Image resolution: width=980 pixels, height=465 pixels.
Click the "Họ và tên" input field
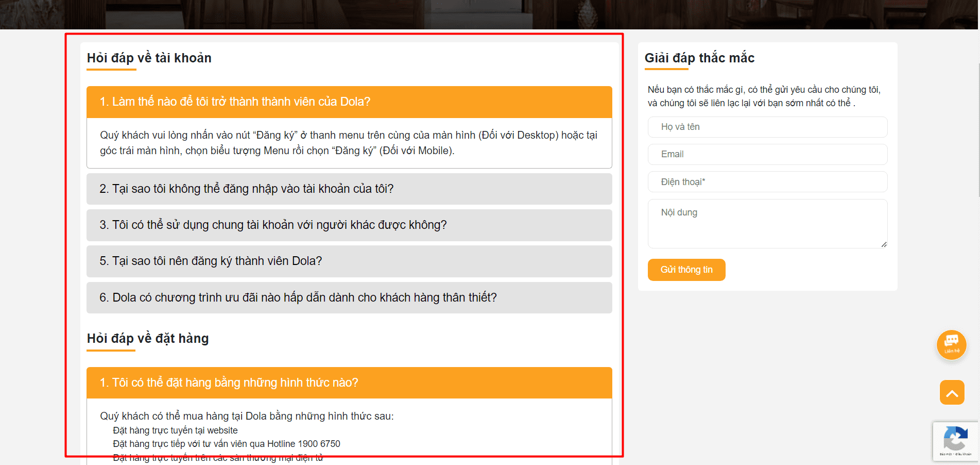point(767,127)
